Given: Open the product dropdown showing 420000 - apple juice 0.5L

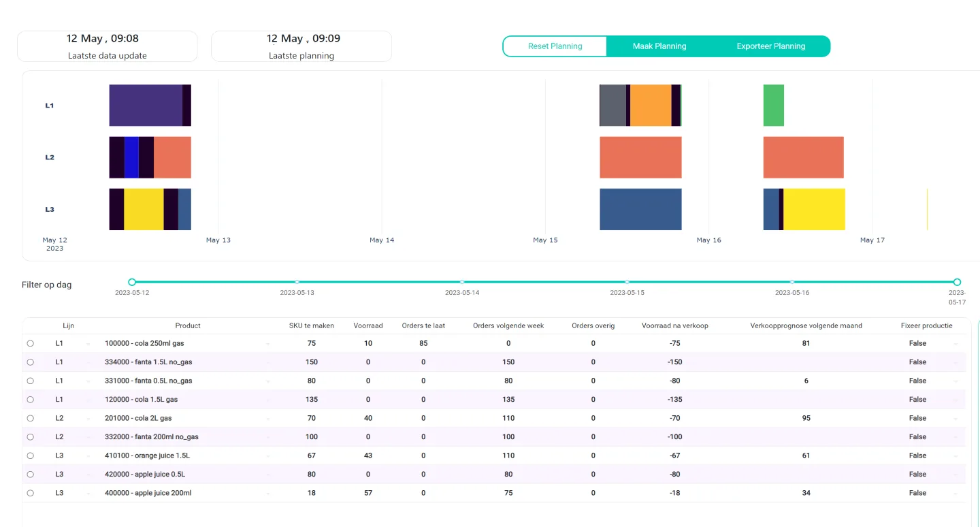Looking at the screenshot, I should (267, 475).
